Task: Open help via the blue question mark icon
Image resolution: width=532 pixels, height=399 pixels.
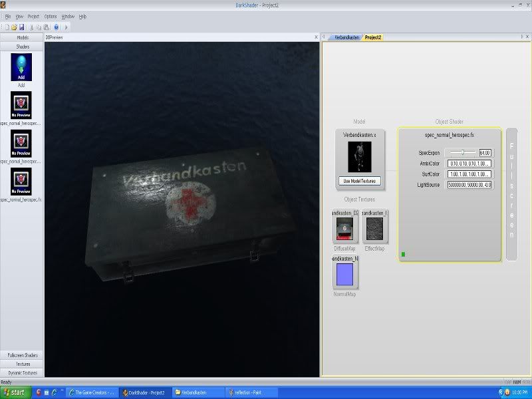Action: click(x=57, y=27)
